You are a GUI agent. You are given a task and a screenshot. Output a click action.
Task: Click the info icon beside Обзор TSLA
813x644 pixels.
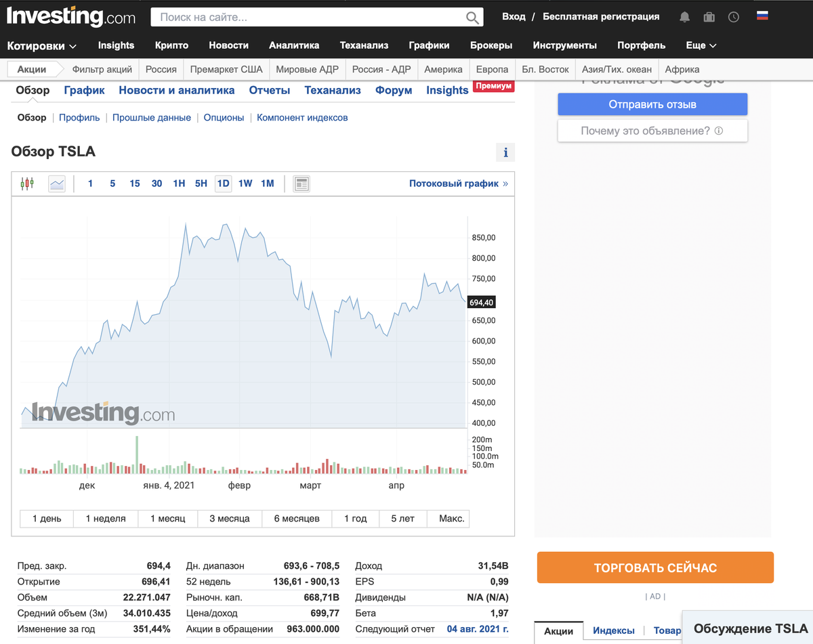(505, 152)
